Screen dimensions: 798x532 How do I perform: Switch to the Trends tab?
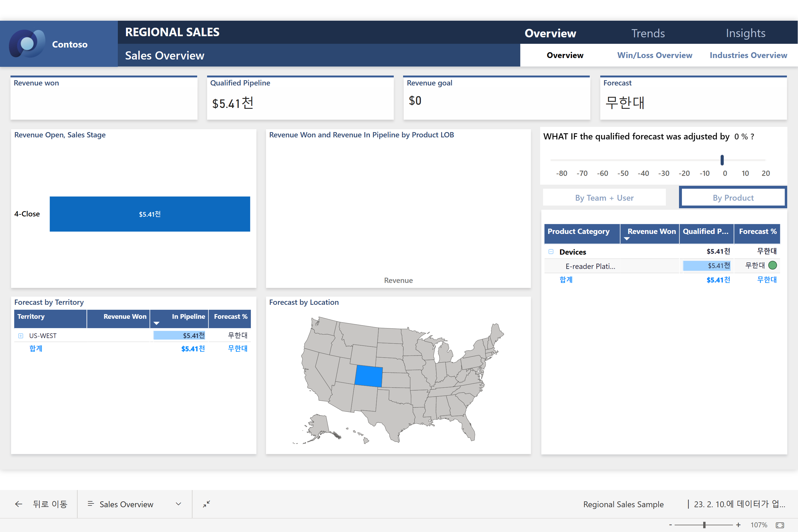(648, 33)
